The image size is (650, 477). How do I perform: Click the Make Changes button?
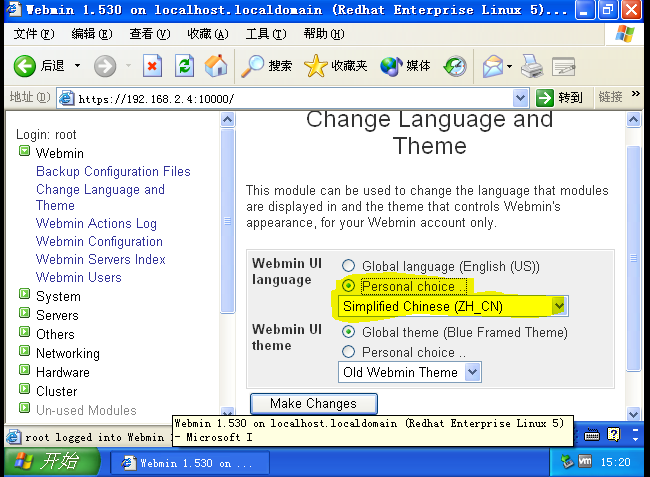coord(313,403)
